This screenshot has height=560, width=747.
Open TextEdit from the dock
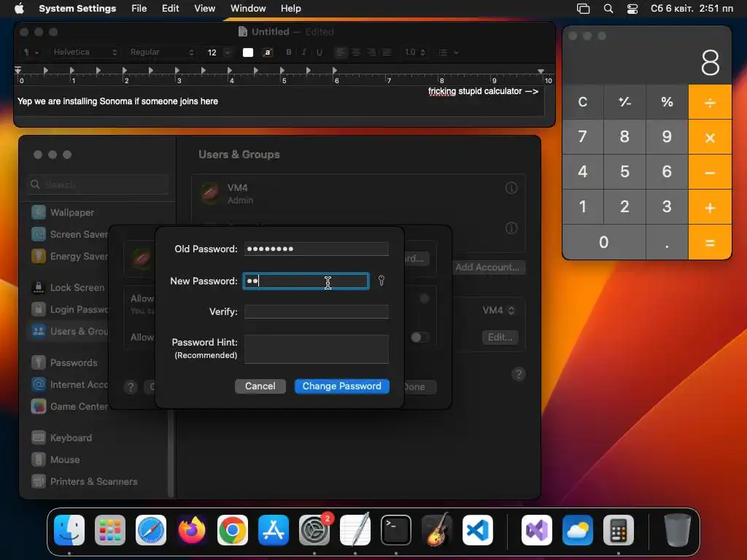[355, 530]
